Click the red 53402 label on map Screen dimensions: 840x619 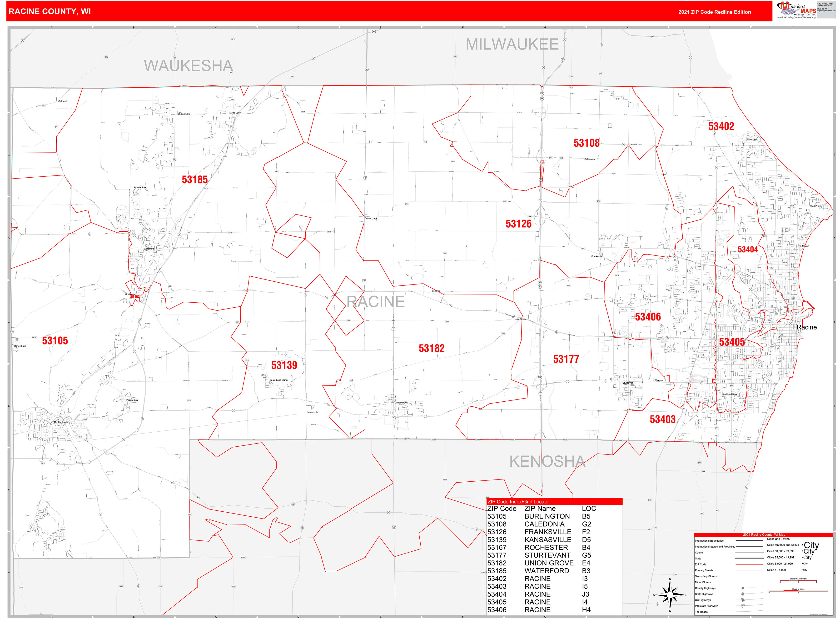[721, 126]
